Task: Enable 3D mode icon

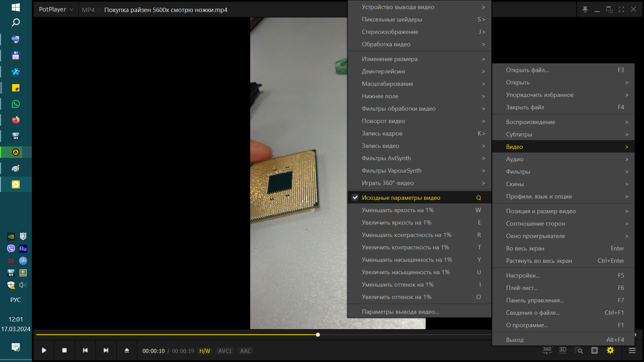Action: (562, 350)
